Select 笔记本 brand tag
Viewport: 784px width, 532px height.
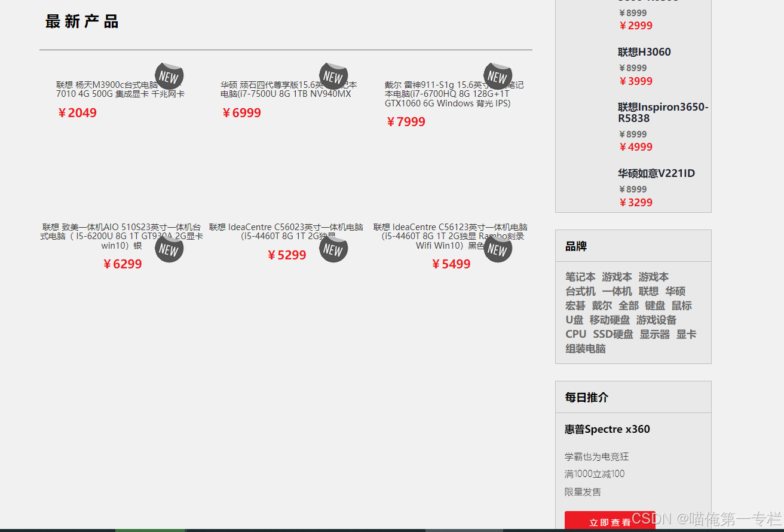click(x=580, y=277)
